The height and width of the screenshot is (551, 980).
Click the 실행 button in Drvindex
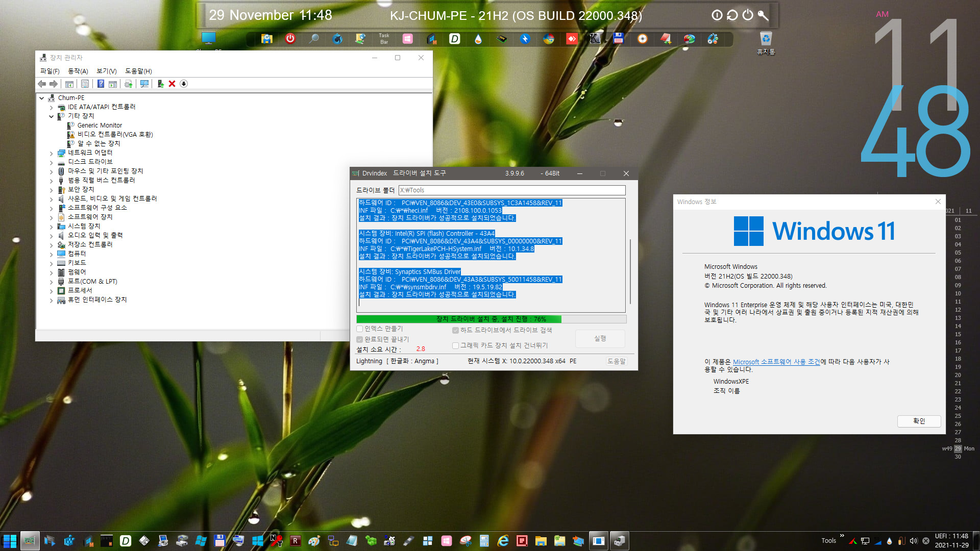click(600, 338)
